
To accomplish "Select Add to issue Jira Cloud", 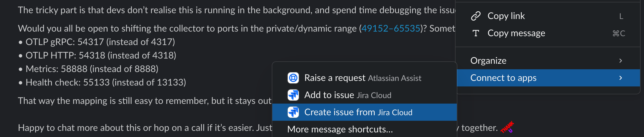I will pos(347,95).
